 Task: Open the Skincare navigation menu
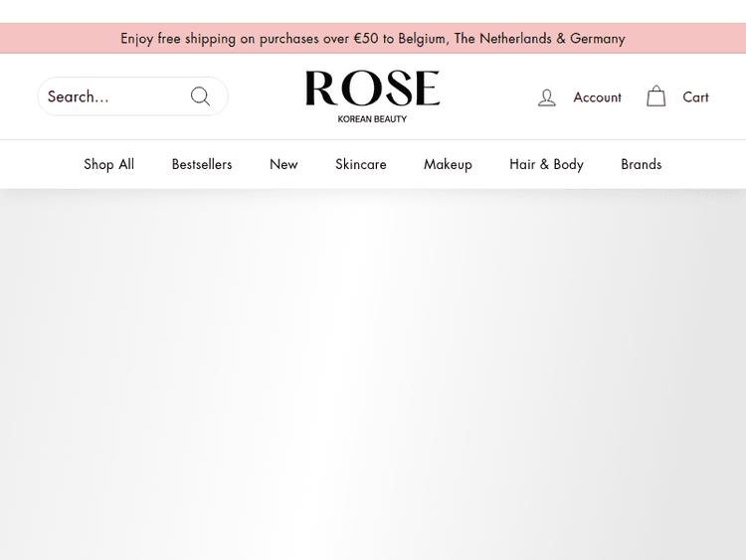[361, 164]
